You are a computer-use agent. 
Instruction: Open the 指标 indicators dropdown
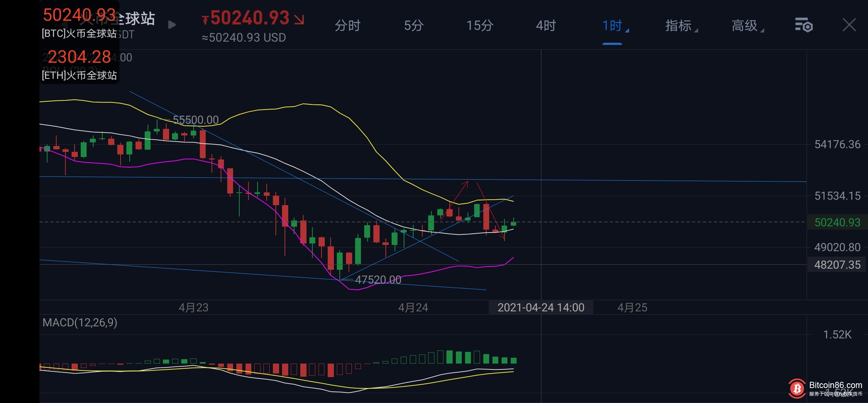click(679, 26)
